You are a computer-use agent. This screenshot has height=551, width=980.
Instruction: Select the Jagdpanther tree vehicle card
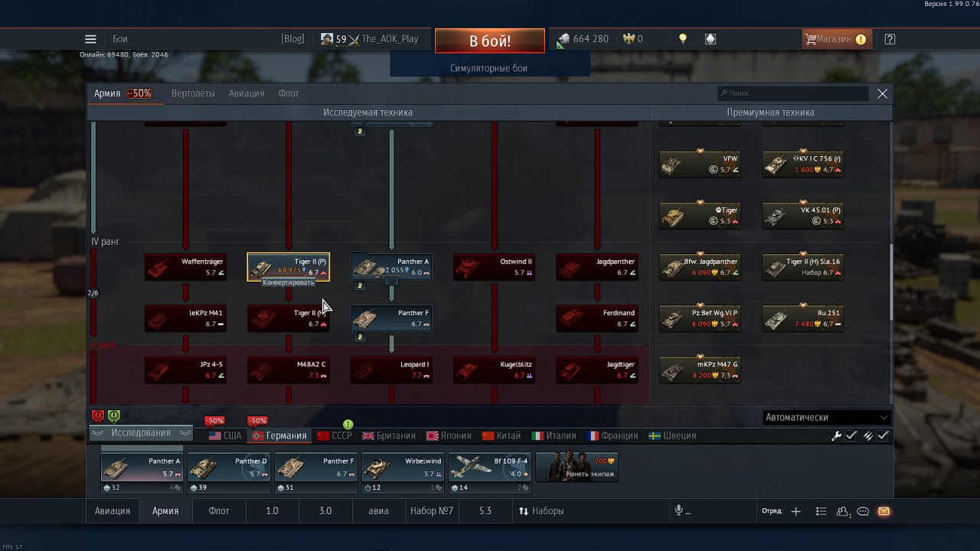tap(597, 267)
